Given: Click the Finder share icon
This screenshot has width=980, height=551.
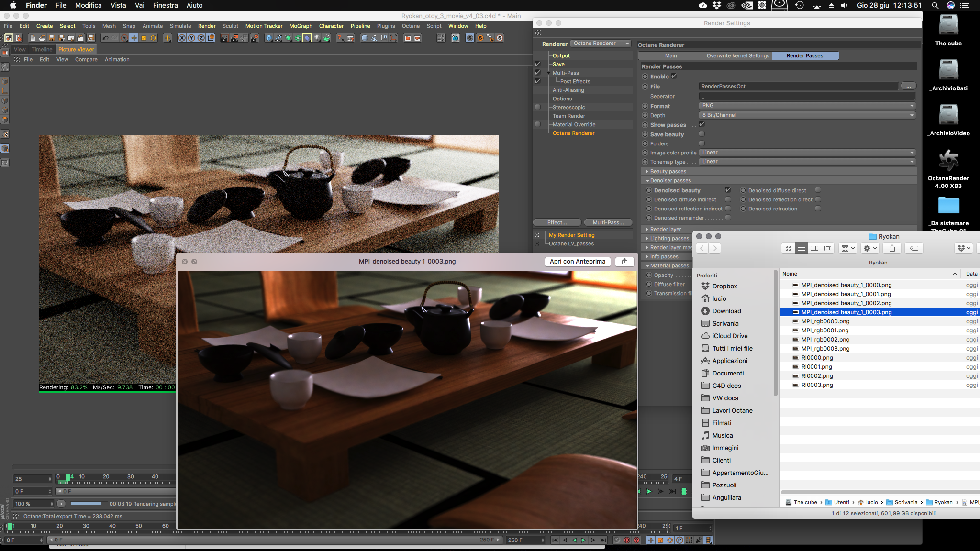Looking at the screenshot, I should (x=892, y=248).
